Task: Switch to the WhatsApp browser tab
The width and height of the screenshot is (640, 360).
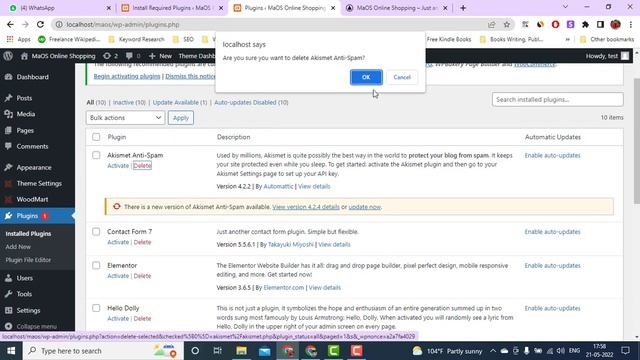Action: click(59, 8)
